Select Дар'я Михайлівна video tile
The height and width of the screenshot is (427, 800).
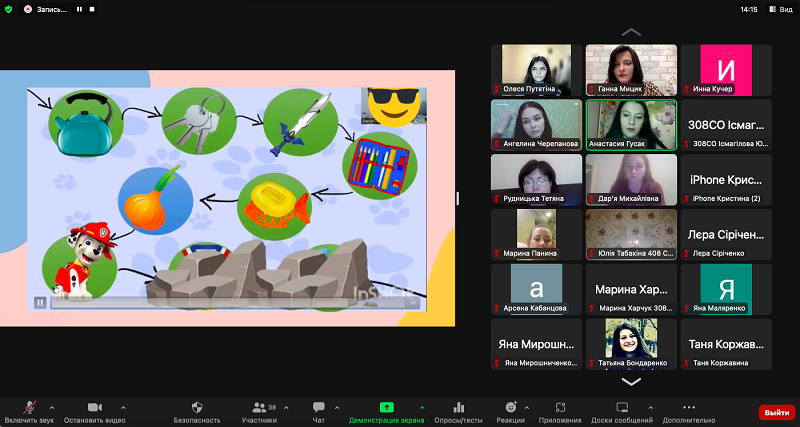click(631, 180)
